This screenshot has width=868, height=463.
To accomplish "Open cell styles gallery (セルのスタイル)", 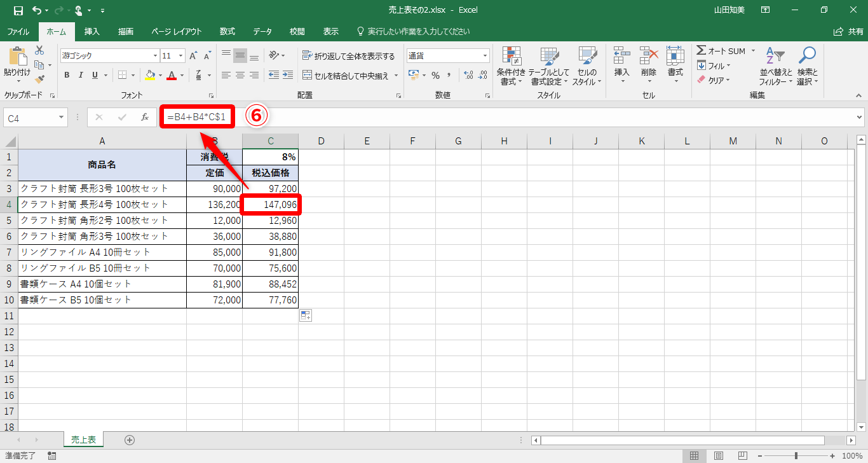I will [x=587, y=66].
